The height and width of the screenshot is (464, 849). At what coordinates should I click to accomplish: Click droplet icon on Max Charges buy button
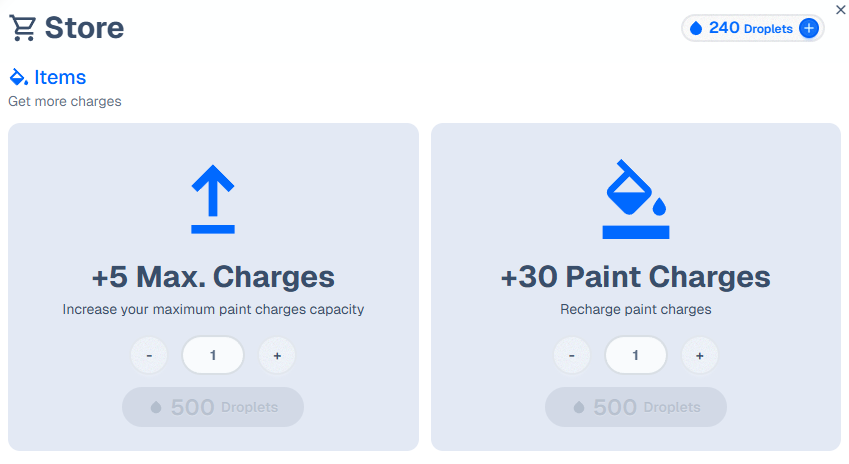156,407
